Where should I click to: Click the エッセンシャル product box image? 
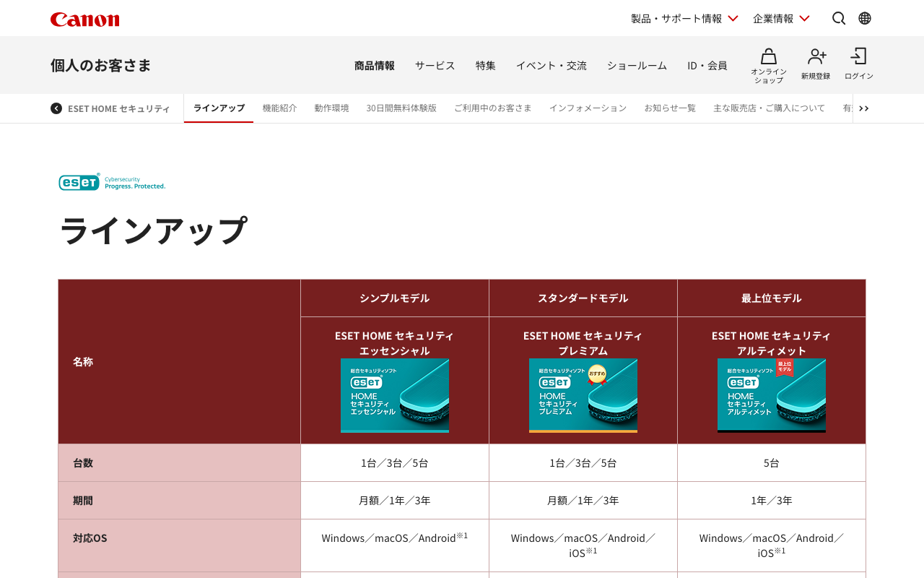(395, 395)
